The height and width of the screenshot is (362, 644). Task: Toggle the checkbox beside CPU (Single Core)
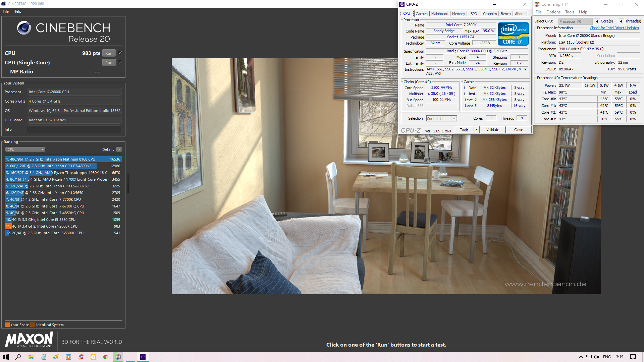(x=120, y=62)
